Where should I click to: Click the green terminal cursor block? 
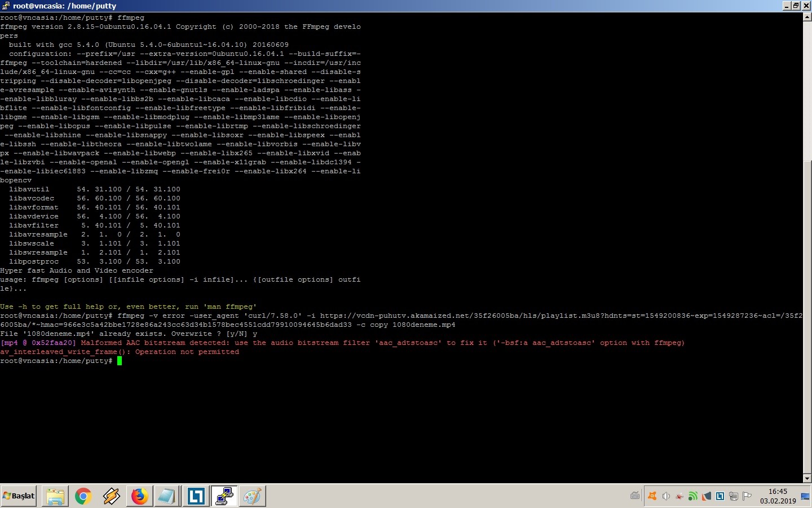[x=120, y=361]
